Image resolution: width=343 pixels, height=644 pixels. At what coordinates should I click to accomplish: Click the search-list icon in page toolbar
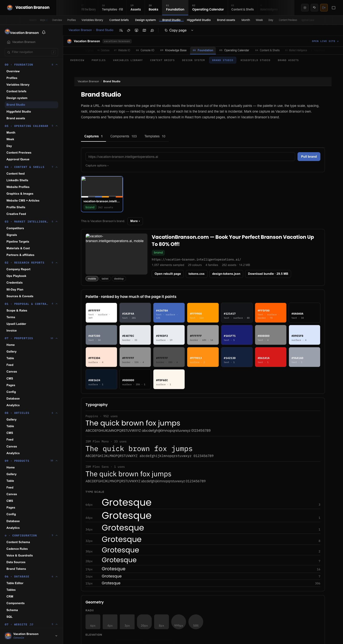121,30
